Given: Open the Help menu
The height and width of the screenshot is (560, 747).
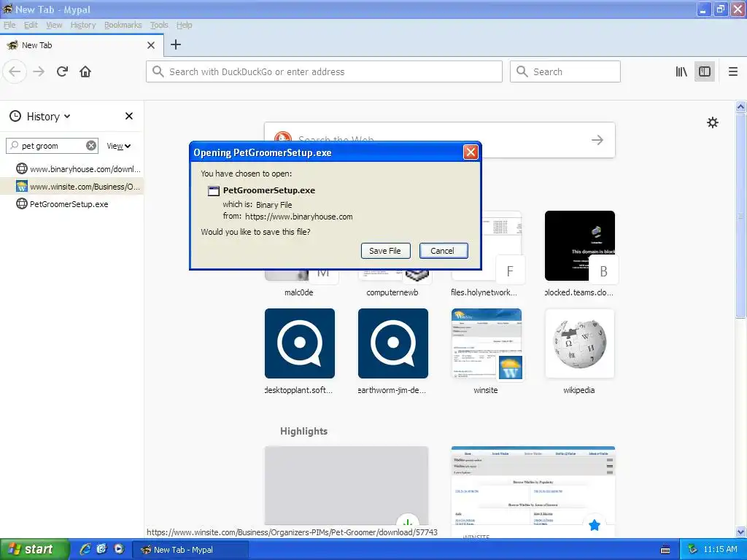Looking at the screenshot, I should [184, 25].
